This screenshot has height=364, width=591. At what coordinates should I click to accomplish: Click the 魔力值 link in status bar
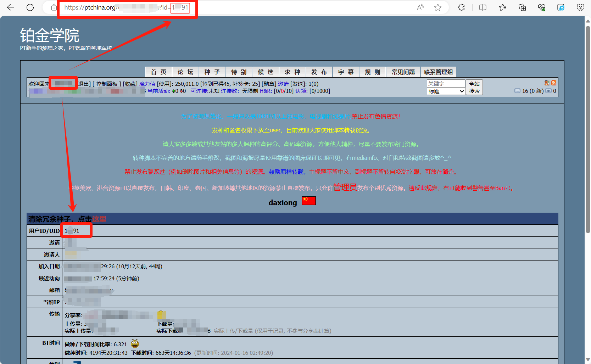[147, 84]
